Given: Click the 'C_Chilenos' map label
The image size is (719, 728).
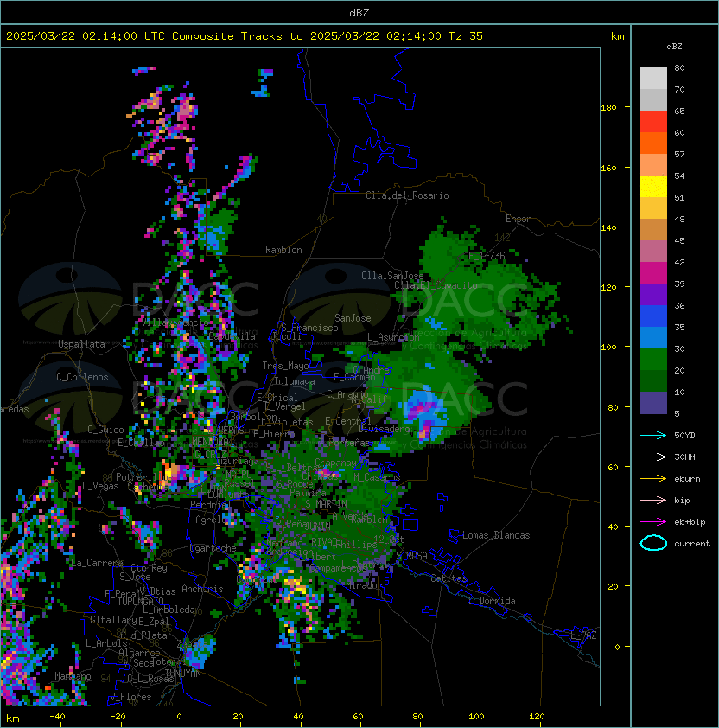Looking at the screenshot, I should coord(82,377).
